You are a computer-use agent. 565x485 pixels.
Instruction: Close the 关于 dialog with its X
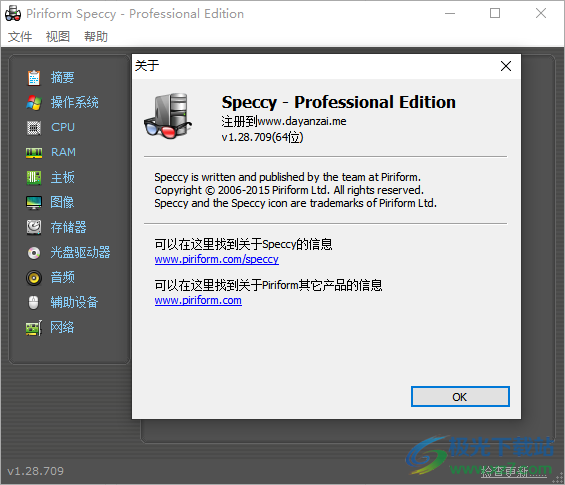506,66
